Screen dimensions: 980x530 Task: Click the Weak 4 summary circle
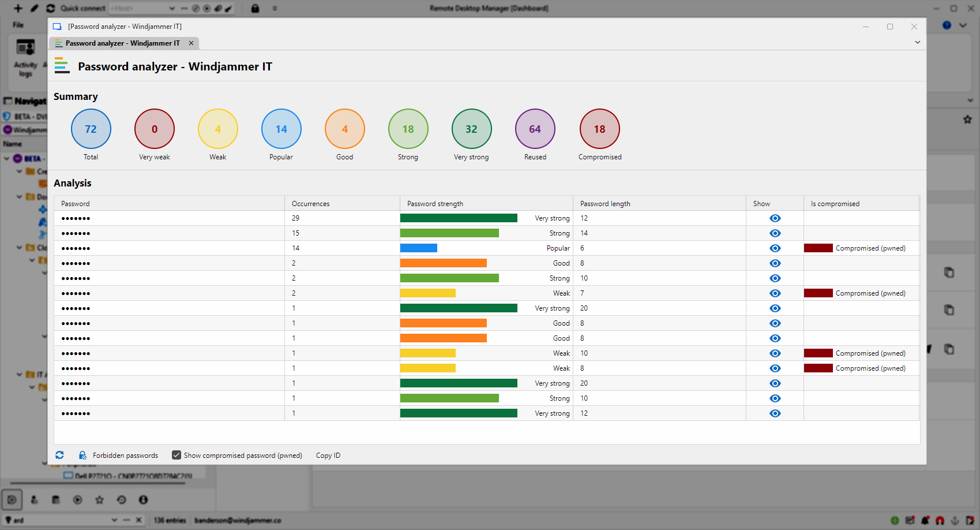217,129
